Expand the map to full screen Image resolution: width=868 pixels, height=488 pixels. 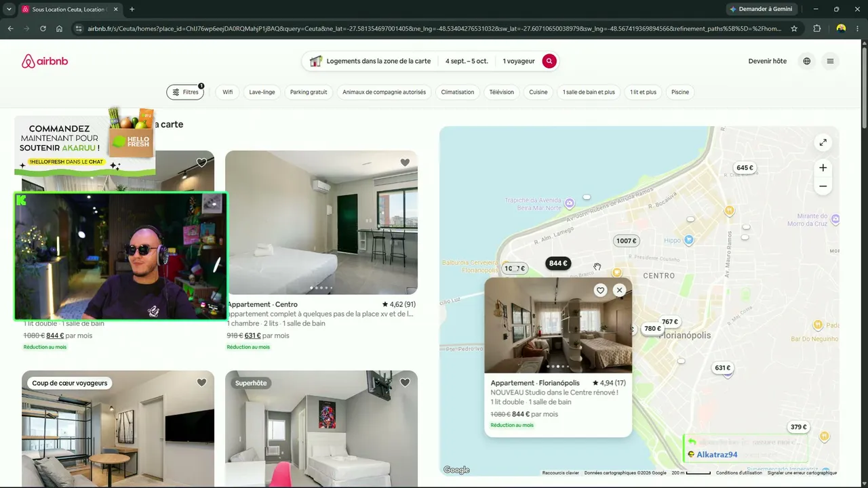point(823,142)
